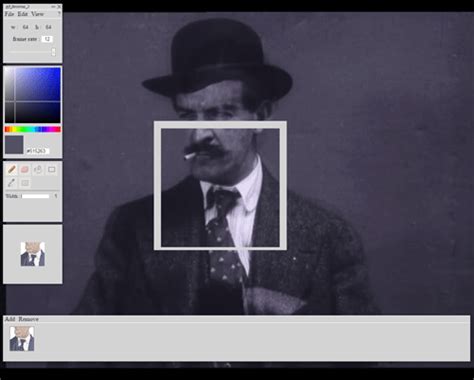Screen dimensions: 474x380
Task: Select the dimmed square tool below the eraser
Action: click(x=25, y=183)
